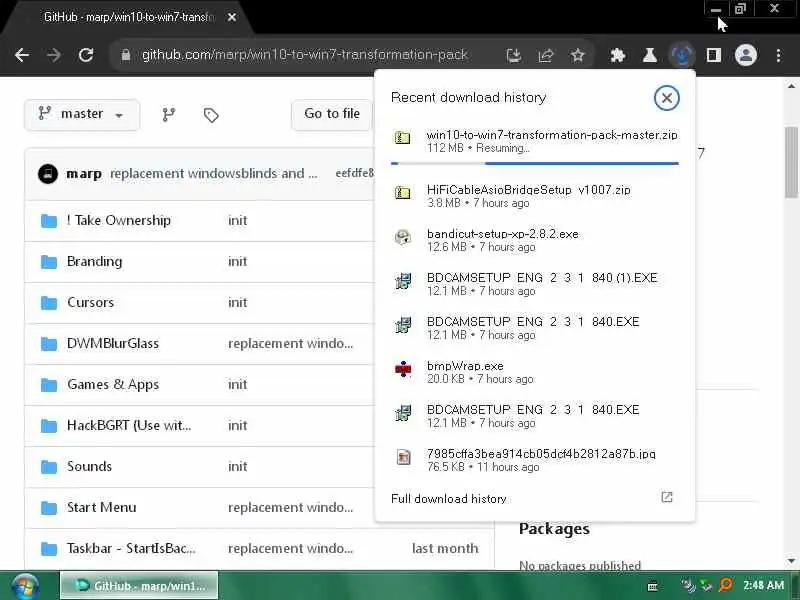Click the init commit for Branding

237,262
